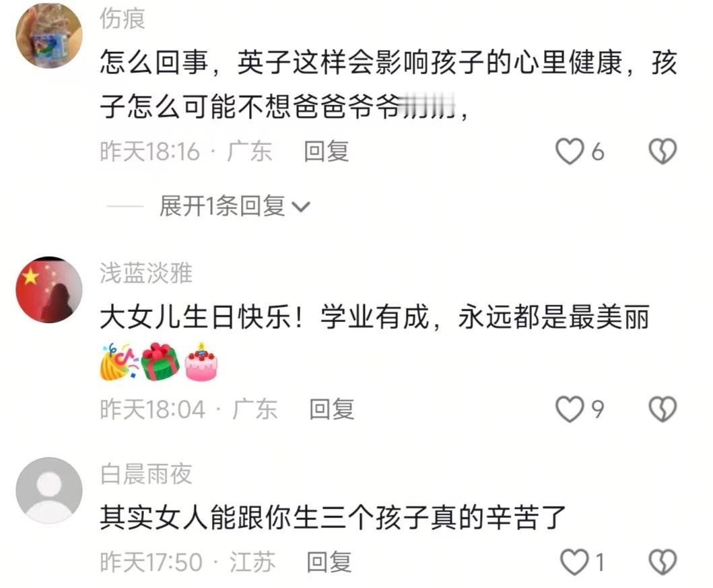Open 伤痕's profile avatar

click(x=49, y=36)
